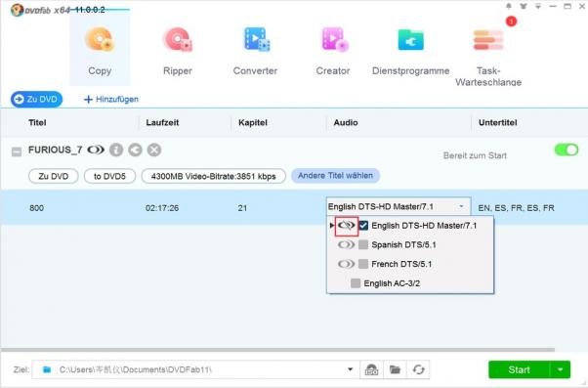Show FURIOUS_7 source information icon

(x=116, y=151)
